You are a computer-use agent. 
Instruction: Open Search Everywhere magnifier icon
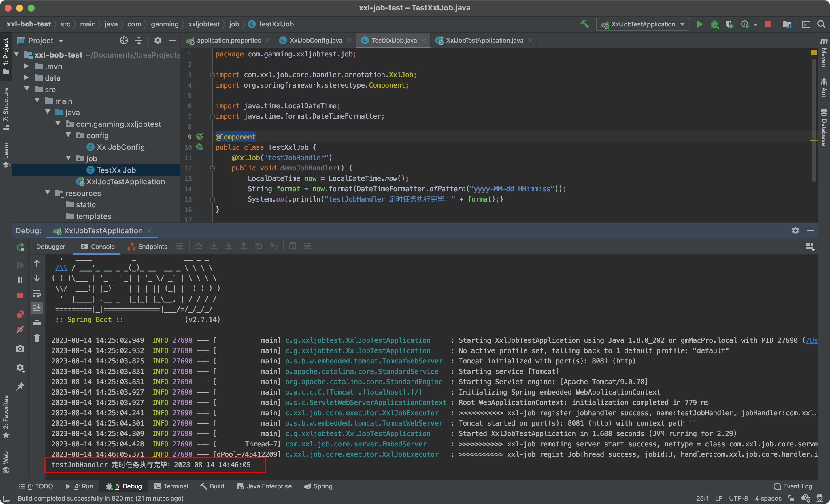tap(821, 24)
